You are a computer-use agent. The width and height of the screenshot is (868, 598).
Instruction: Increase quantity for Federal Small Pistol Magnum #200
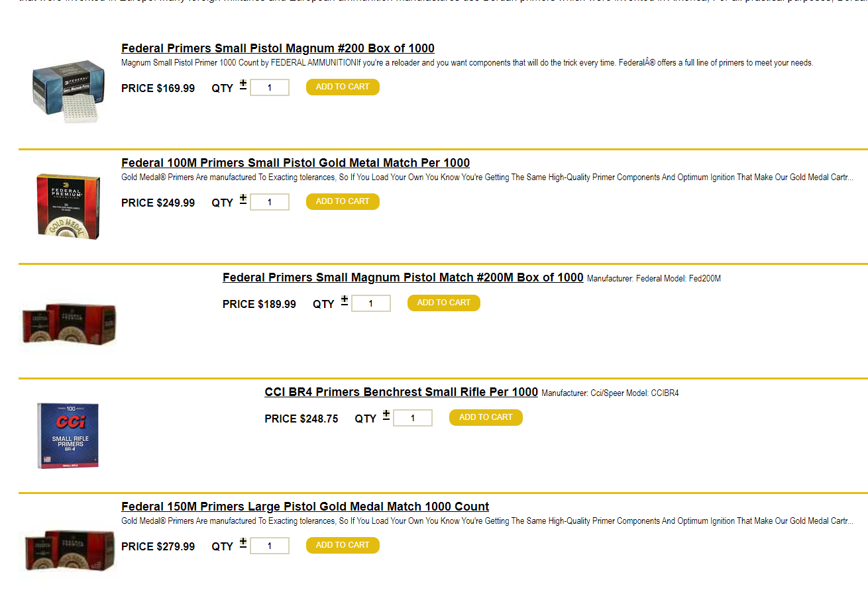(x=243, y=82)
